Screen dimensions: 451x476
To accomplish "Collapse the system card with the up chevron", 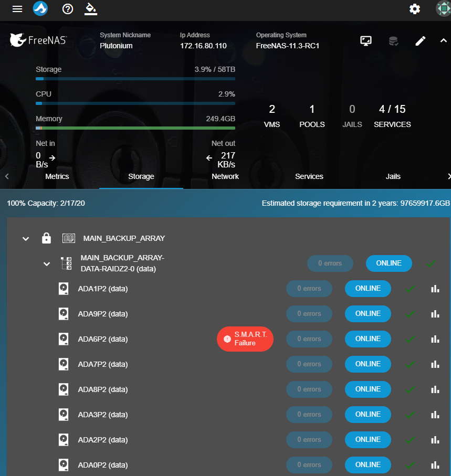I will (443, 41).
